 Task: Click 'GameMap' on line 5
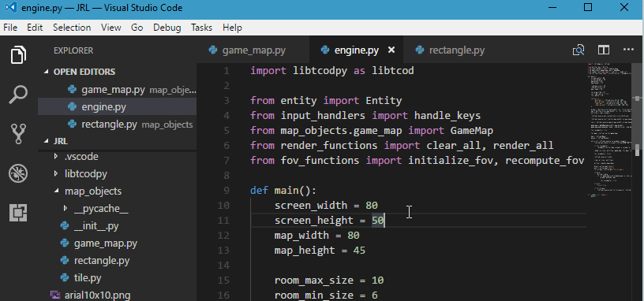(471, 130)
